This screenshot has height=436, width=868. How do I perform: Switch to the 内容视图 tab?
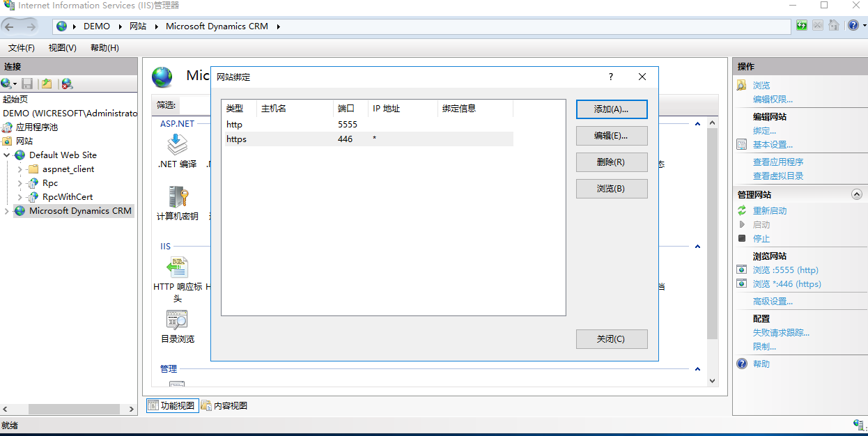[x=224, y=405]
